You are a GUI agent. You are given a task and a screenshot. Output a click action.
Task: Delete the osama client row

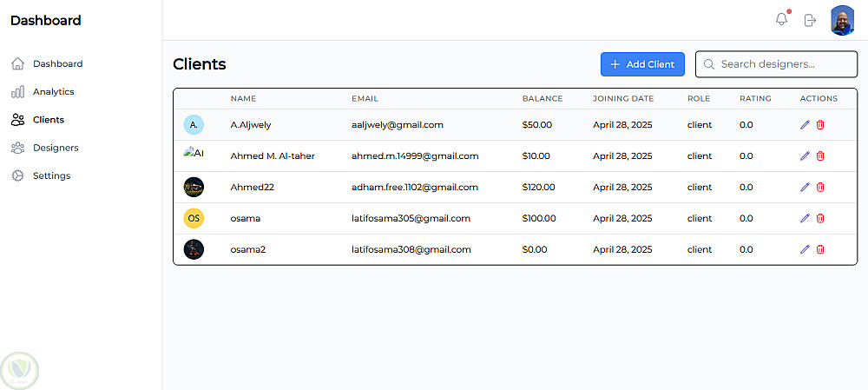820,219
